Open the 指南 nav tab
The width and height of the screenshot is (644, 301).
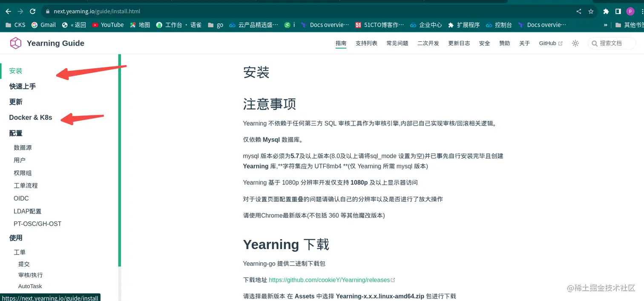coord(341,43)
